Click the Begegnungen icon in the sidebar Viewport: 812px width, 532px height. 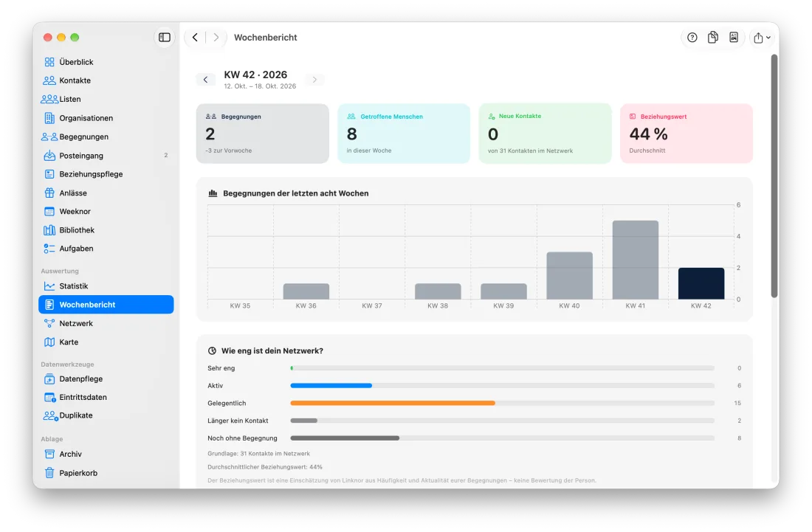click(49, 137)
